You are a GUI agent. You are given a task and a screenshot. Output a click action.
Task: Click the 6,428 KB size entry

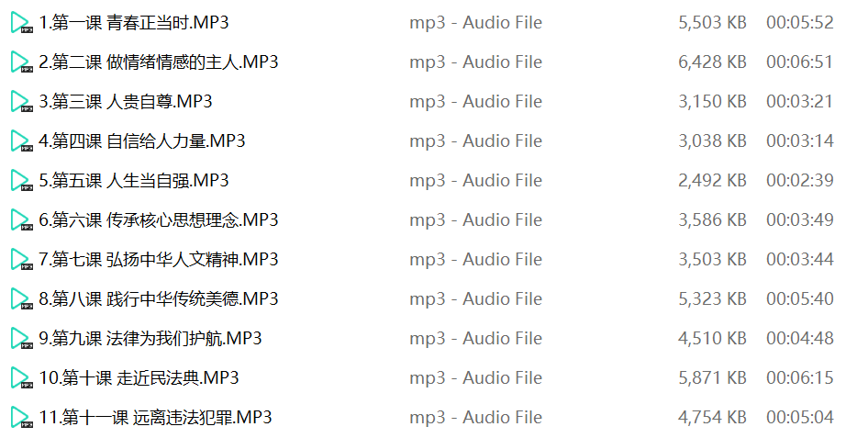[712, 62]
